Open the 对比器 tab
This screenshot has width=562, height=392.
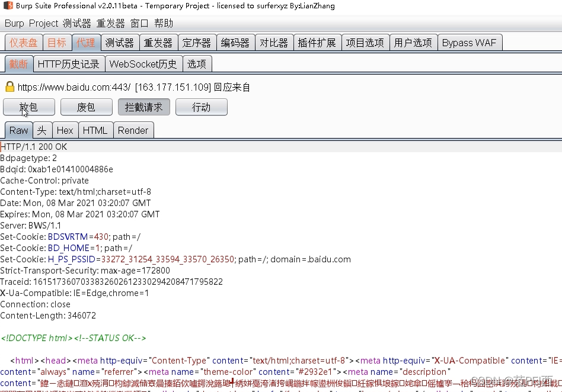(x=274, y=43)
